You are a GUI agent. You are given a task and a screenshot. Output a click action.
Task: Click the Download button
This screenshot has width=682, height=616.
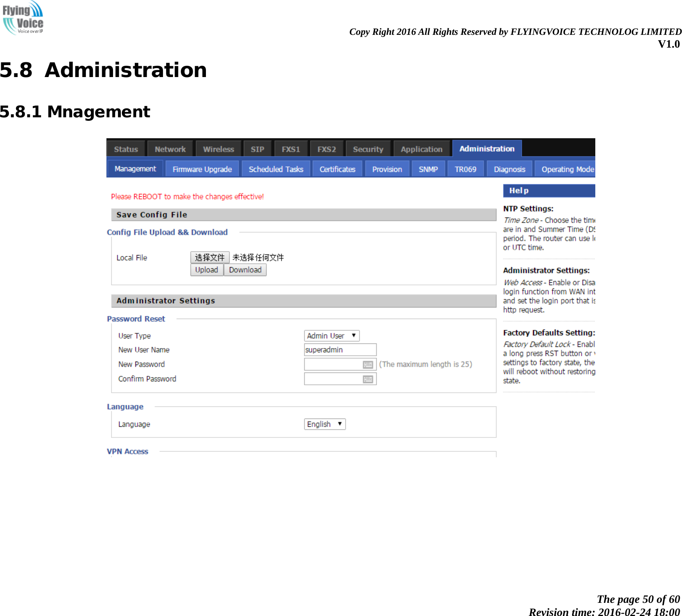[x=245, y=270]
